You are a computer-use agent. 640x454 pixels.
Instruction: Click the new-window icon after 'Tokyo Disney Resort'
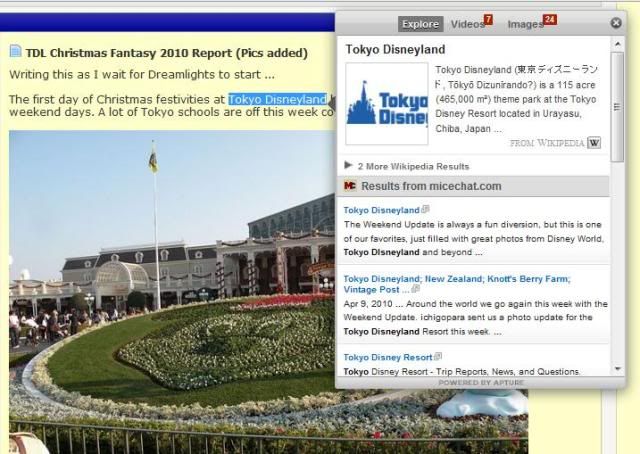(438, 356)
